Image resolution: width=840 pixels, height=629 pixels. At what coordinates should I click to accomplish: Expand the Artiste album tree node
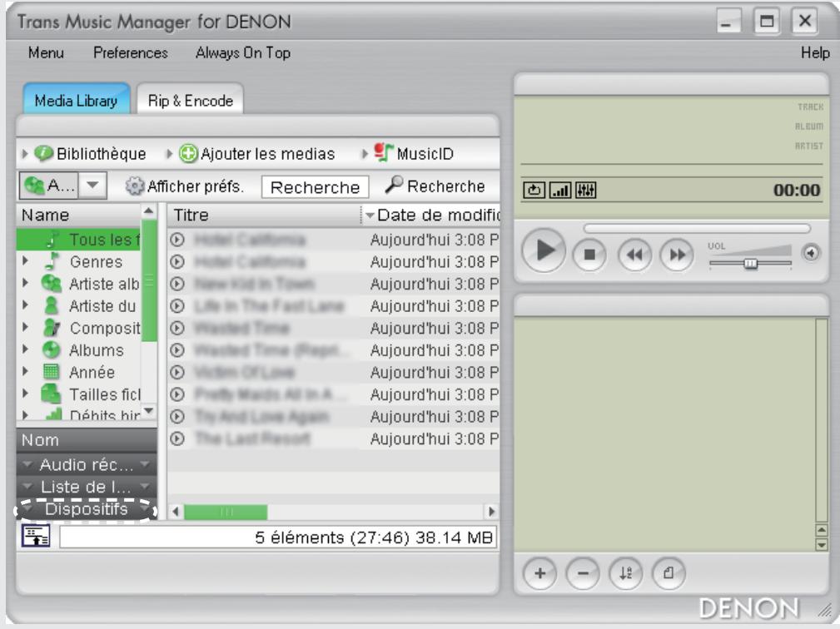25,283
